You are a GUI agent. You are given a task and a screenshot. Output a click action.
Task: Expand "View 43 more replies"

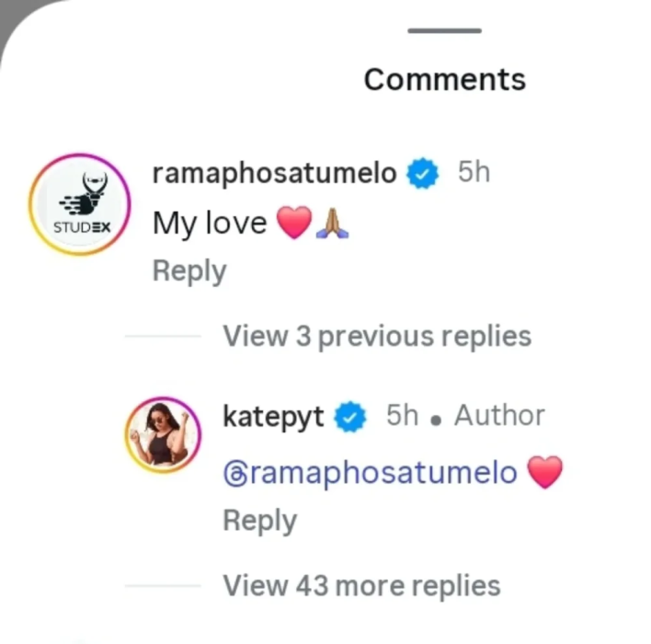(x=361, y=585)
